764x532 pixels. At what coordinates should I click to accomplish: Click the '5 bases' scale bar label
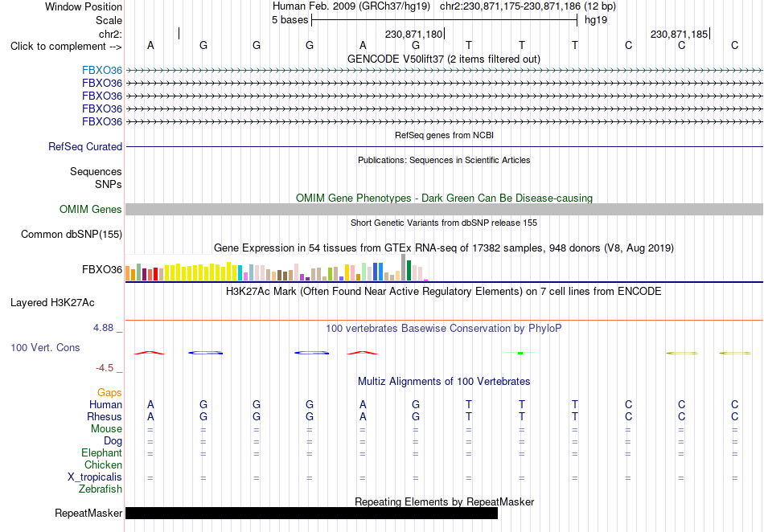pyautogui.click(x=290, y=20)
